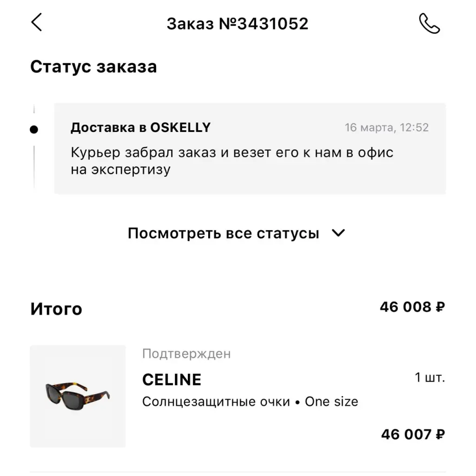Click the total amount 46 008 ₽
This screenshot has width=476, height=476.
tap(412, 307)
